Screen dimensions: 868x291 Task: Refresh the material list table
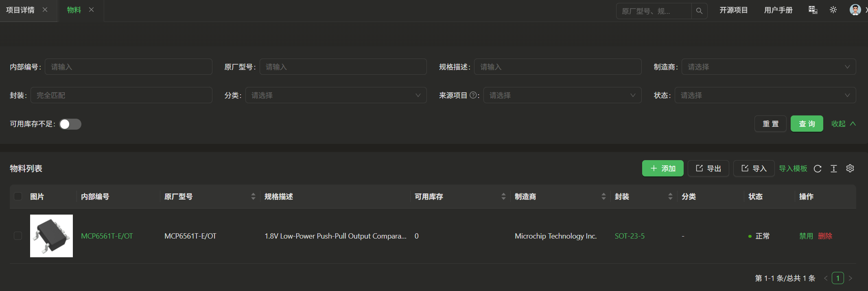click(x=818, y=169)
